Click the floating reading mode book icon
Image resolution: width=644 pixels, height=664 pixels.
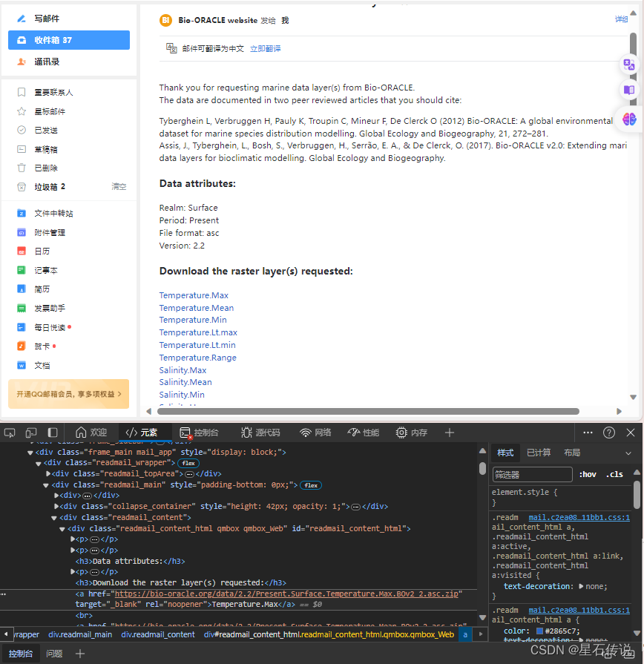point(629,90)
